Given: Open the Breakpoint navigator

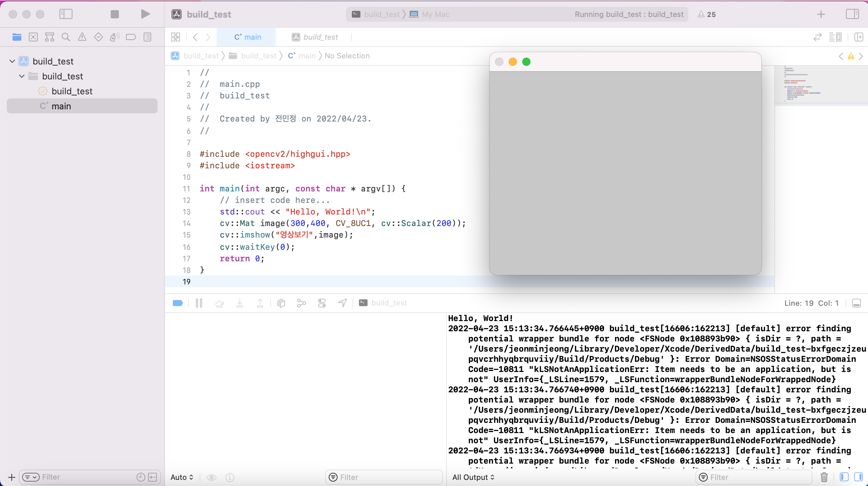Looking at the screenshot, I should 131,37.
